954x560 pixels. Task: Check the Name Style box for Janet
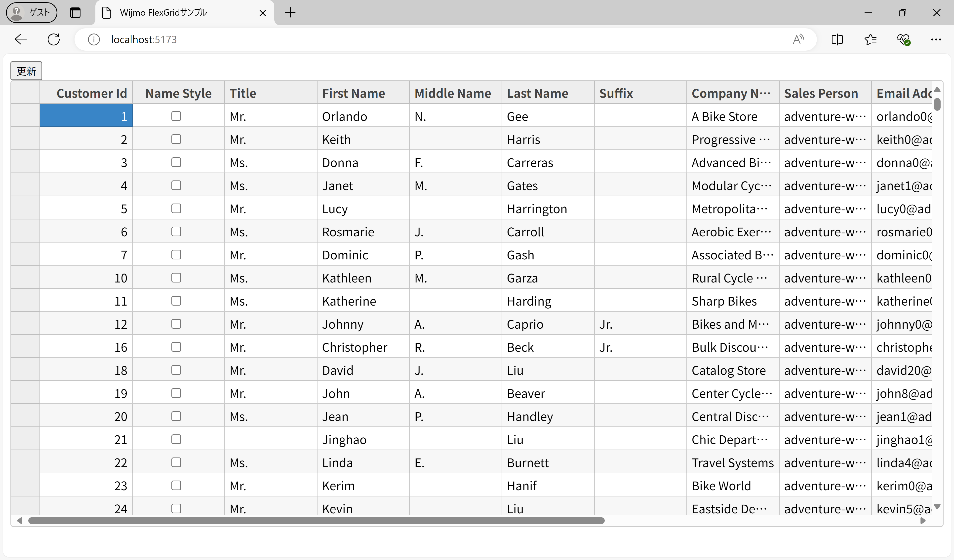[176, 185]
